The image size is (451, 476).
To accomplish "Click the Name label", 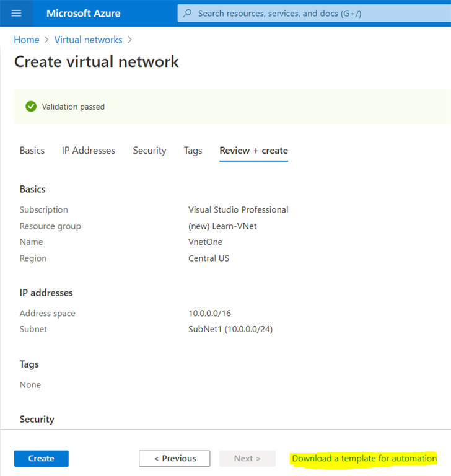I will (31, 242).
